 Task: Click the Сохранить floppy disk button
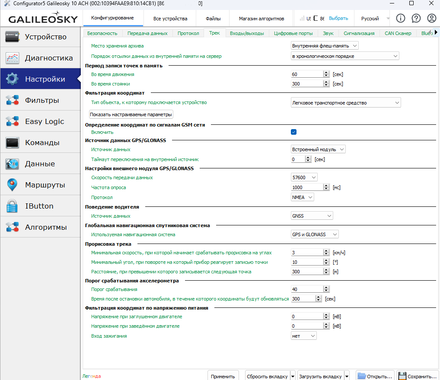[418, 376]
